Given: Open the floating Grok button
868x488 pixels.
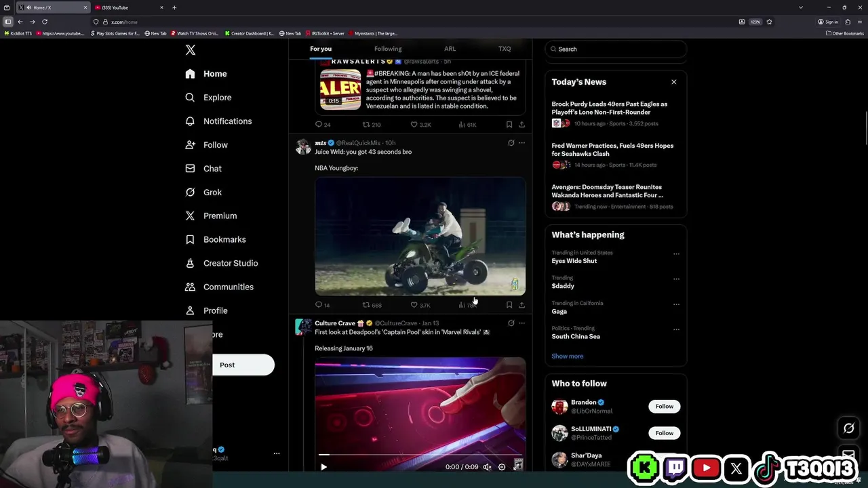Looking at the screenshot, I should click(x=848, y=428).
